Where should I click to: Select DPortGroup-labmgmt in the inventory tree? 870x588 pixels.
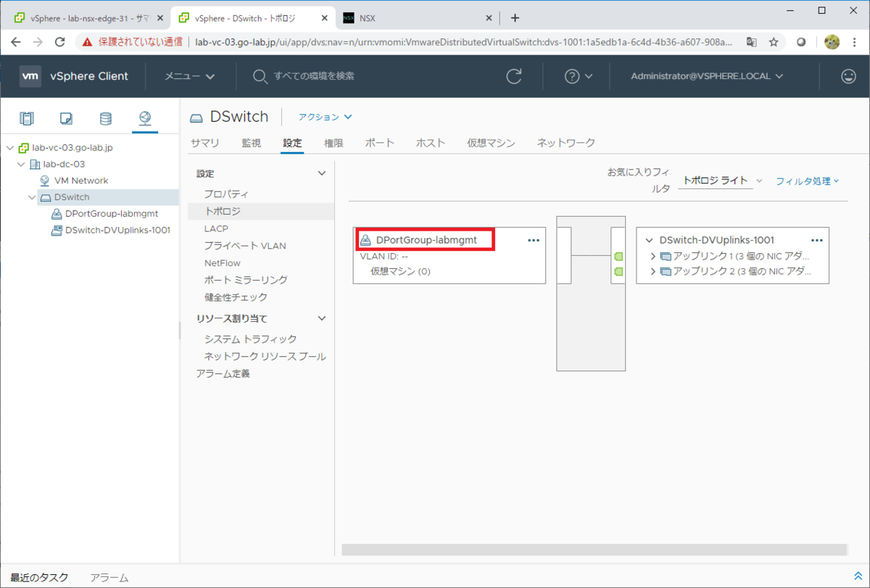pos(111,214)
